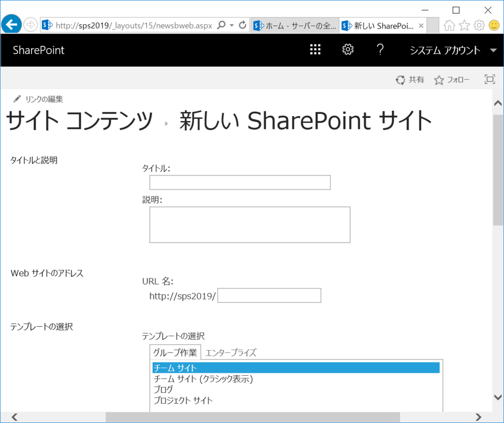Click the smiley feedback icon

click(494, 25)
